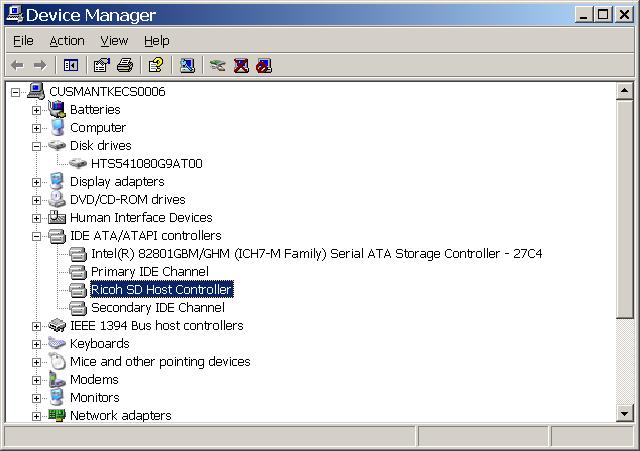
Task: Expand the Keyboards node
Action: click(36, 344)
